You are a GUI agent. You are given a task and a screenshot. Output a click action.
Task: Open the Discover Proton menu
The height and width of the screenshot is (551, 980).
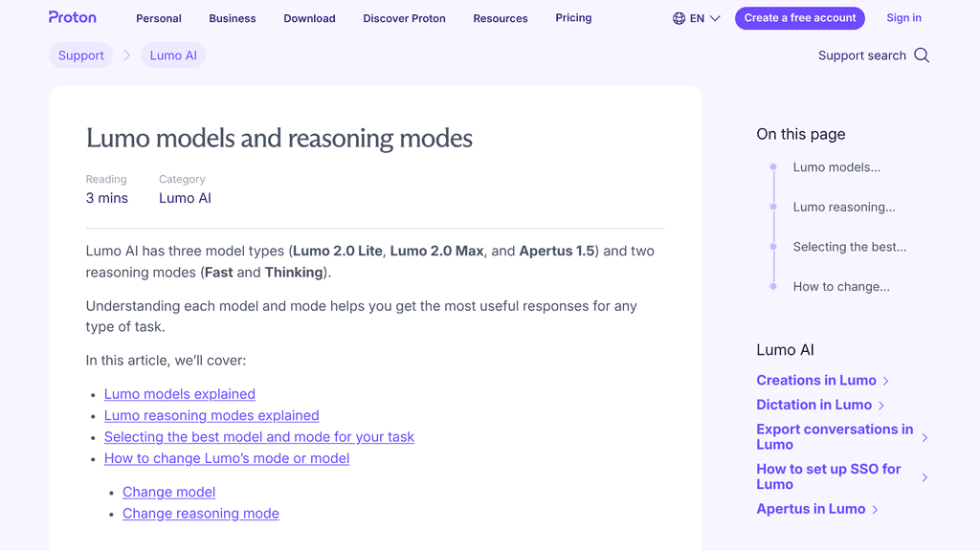405,18
